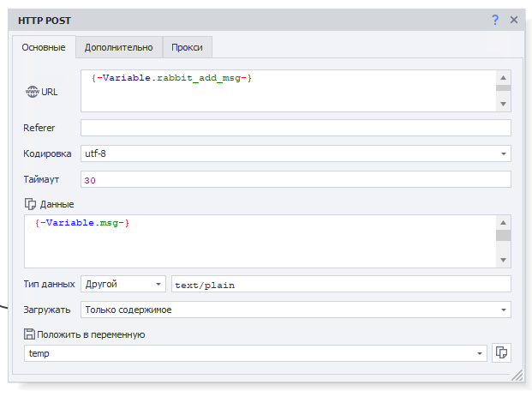Click the URL globe icon
The width and height of the screenshot is (532, 397).
(33, 92)
